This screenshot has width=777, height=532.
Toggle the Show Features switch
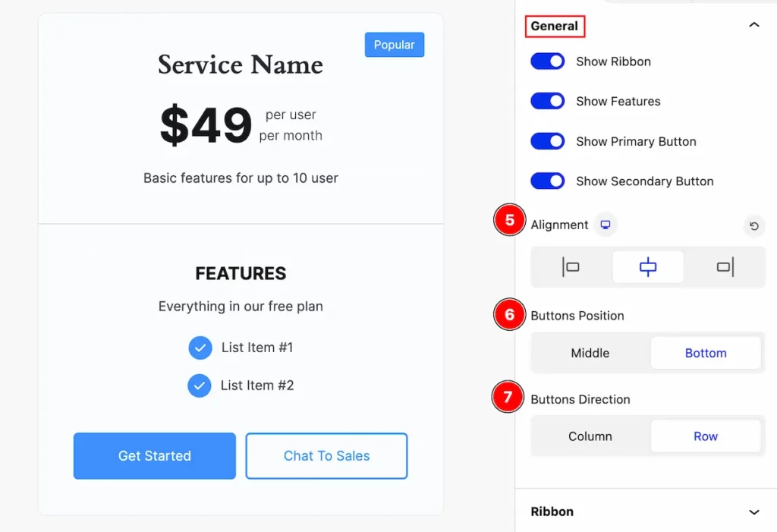pos(548,101)
